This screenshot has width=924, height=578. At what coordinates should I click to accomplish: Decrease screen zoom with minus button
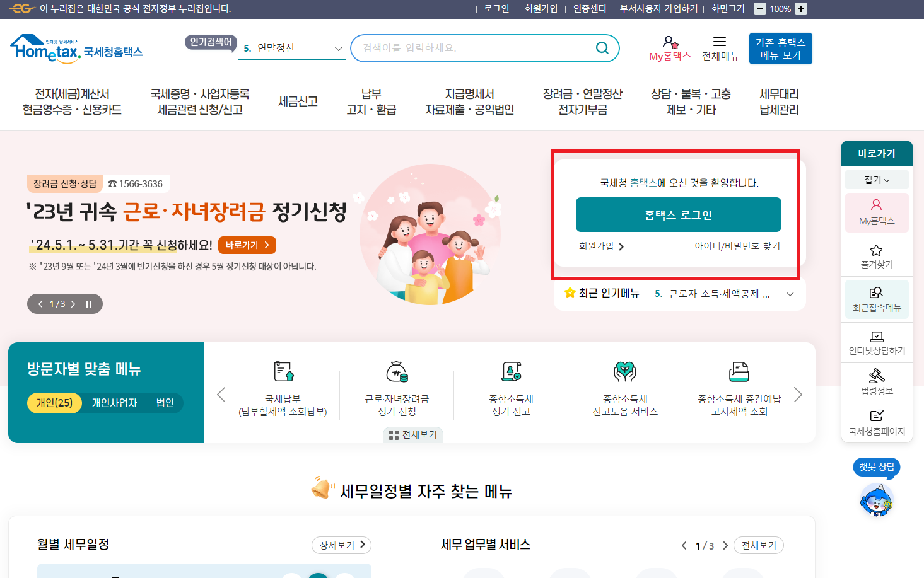coord(760,9)
